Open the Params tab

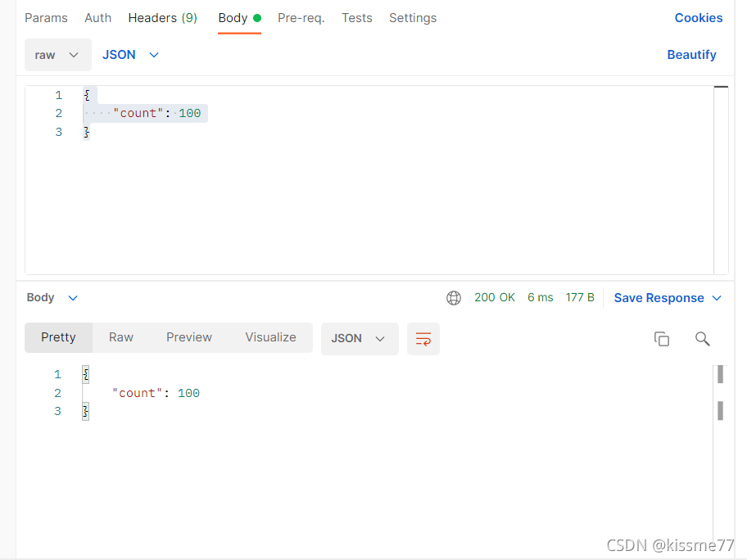coord(46,18)
